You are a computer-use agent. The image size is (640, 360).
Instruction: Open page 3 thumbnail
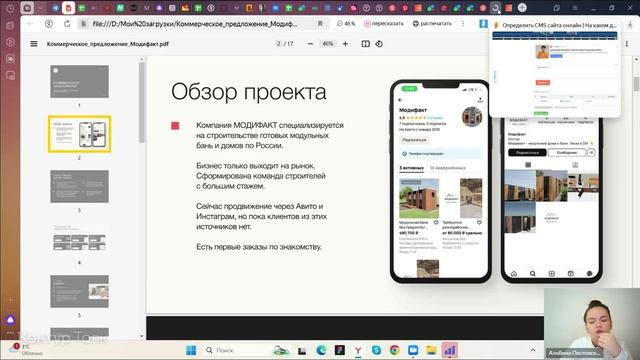point(80,187)
